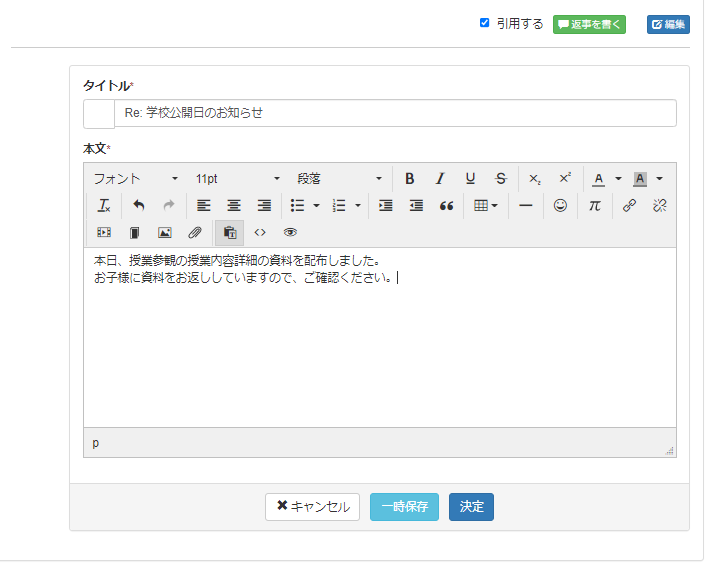Open source code view in the editor

coord(260,233)
